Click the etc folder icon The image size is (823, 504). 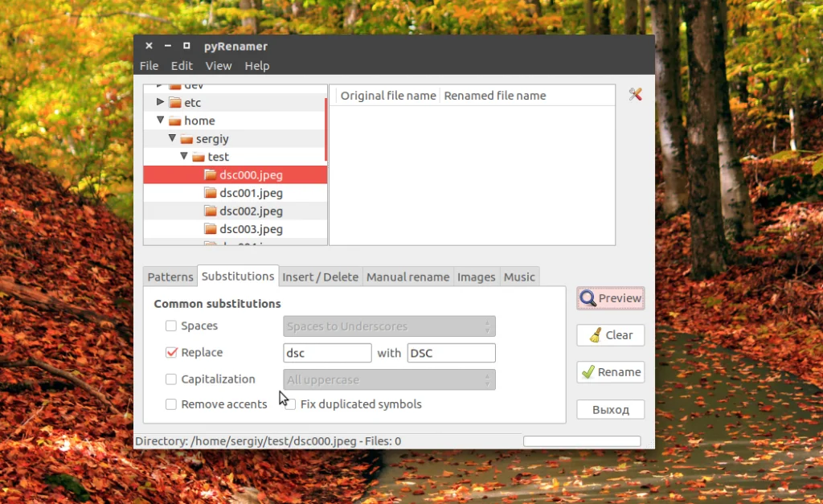pos(174,102)
